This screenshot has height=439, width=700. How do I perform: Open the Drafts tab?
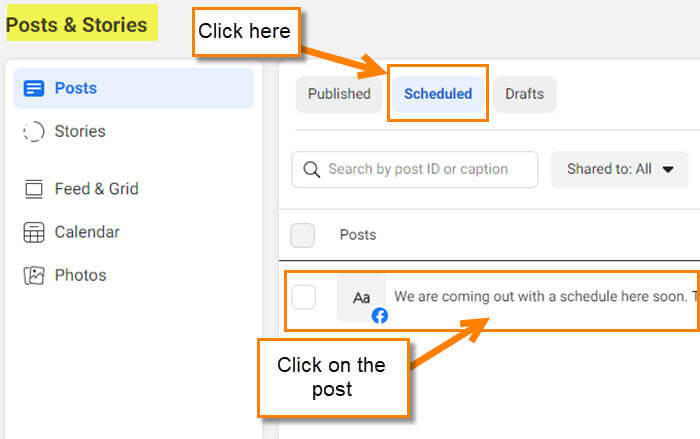tap(525, 94)
